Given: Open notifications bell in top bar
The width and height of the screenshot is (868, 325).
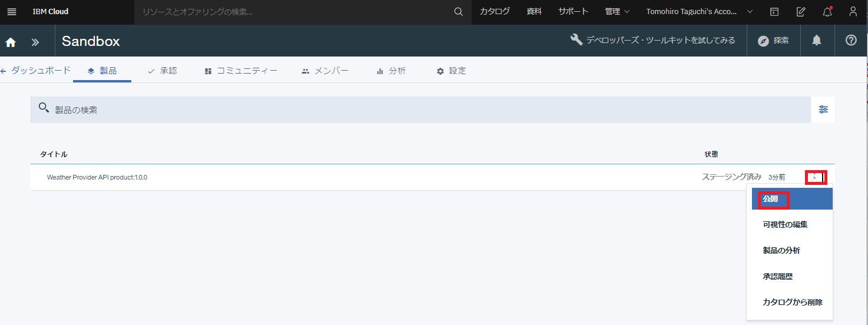Looking at the screenshot, I should tap(827, 12).
